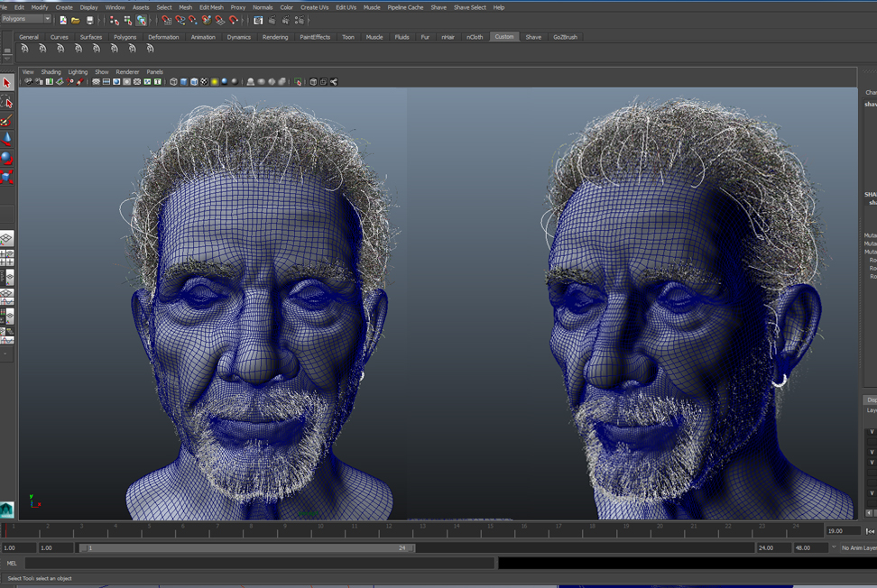Click the time range slider bar

246,547
